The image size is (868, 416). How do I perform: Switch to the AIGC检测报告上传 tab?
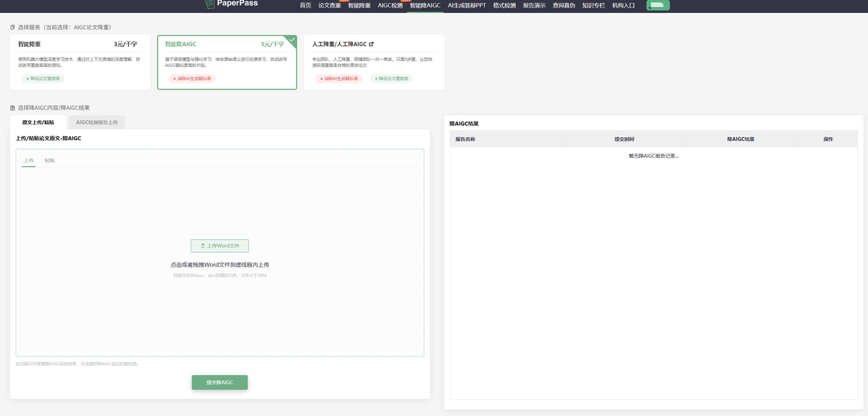point(97,123)
